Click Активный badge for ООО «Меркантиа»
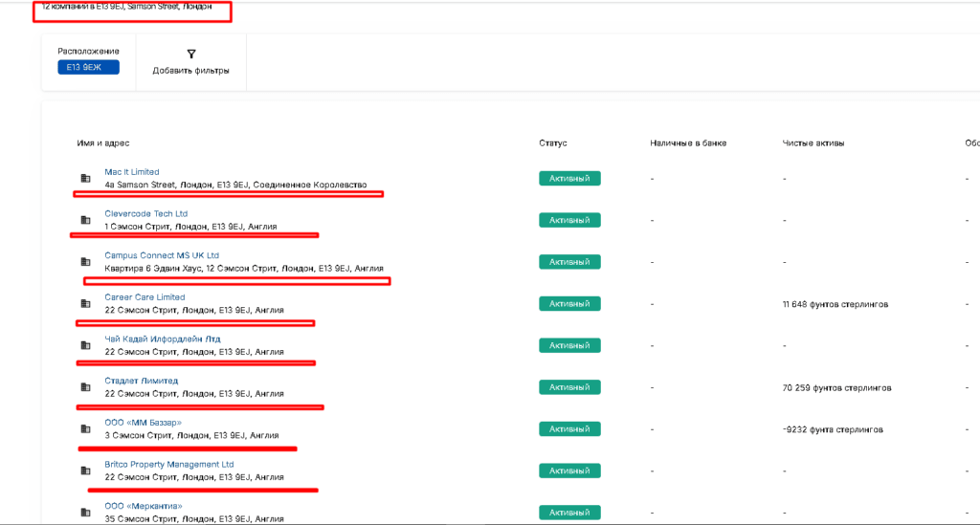This screenshot has width=980, height=525. pyautogui.click(x=570, y=513)
